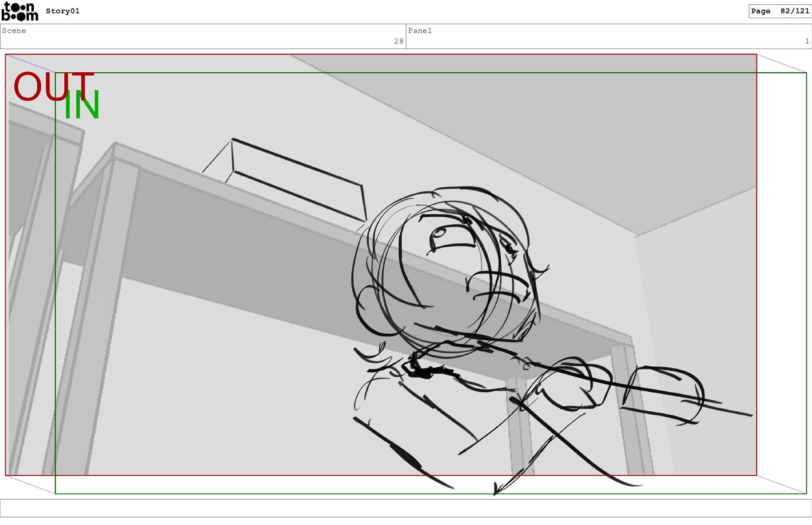The image size is (812, 525).
Task: Select the scene number 28
Action: (x=398, y=41)
